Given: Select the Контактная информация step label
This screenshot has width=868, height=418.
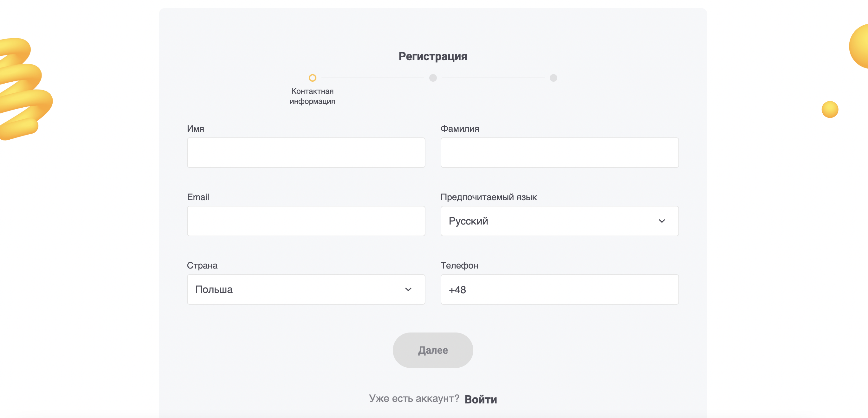Looking at the screenshot, I should pyautogui.click(x=312, y=96).
